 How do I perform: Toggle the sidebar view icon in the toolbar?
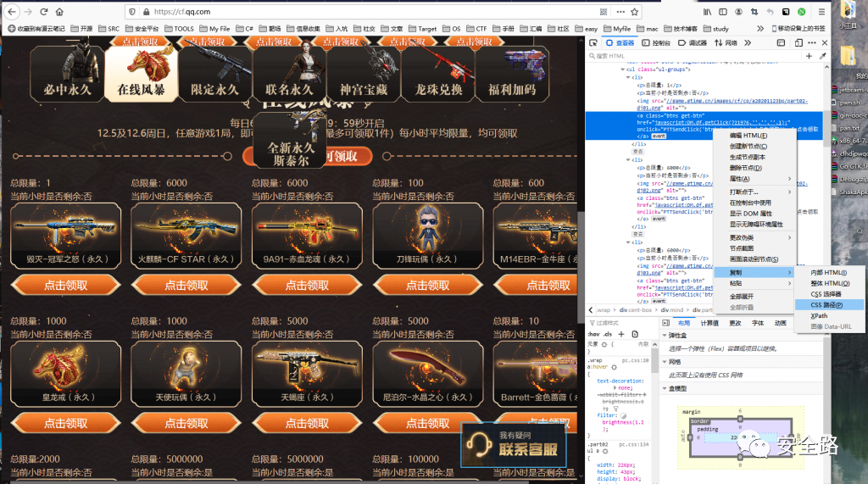tap(723, 12)
